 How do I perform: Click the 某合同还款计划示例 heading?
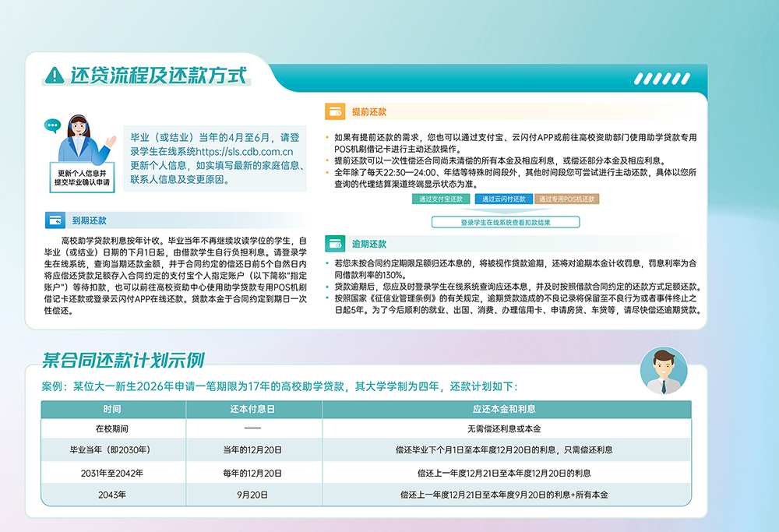click(x=123, y=360)
